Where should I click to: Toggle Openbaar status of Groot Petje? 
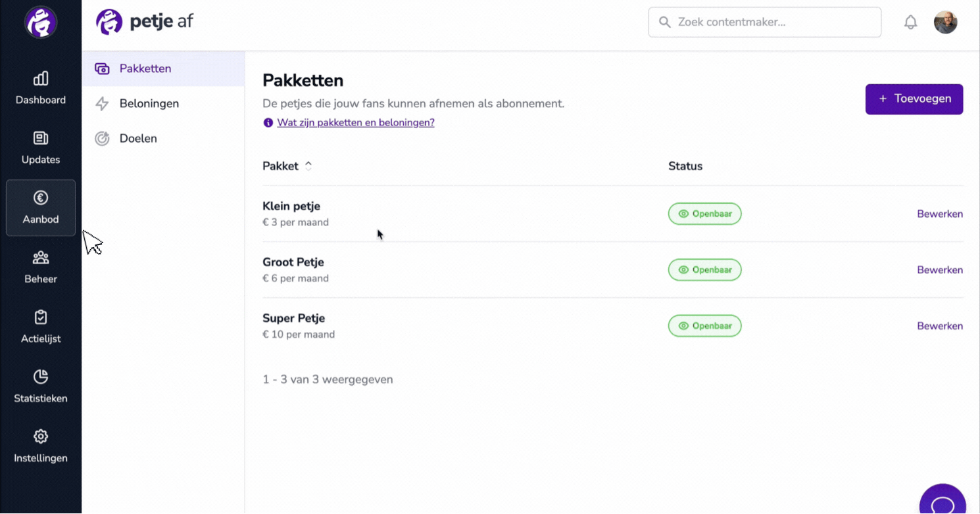(x=704, y=269)
